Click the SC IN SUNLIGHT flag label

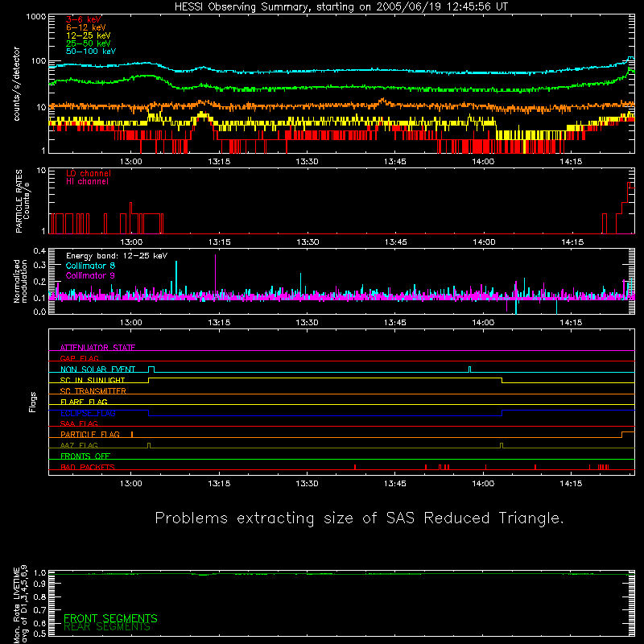(93, 380)
